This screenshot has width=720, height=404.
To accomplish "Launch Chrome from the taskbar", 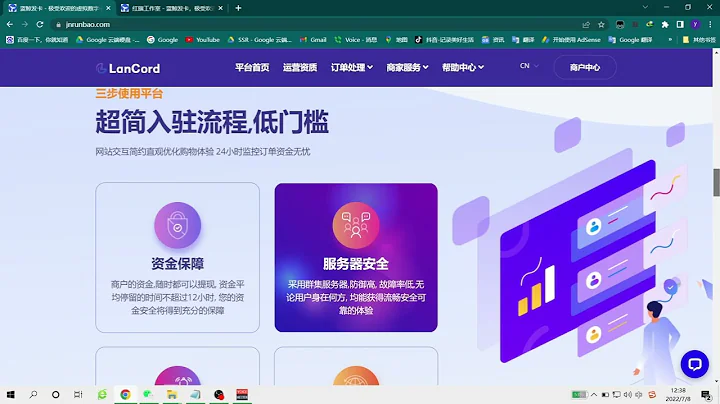I will [x=125, y=394].
